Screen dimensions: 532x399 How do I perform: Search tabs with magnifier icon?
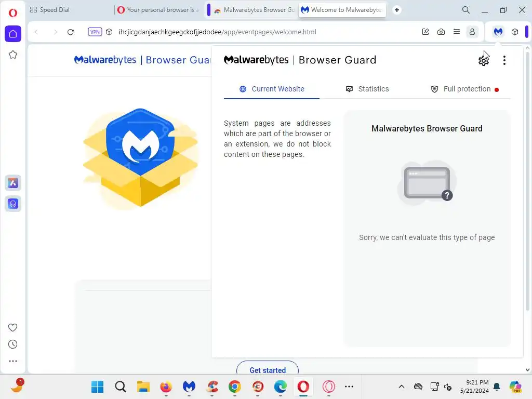[x=466, y=10]
